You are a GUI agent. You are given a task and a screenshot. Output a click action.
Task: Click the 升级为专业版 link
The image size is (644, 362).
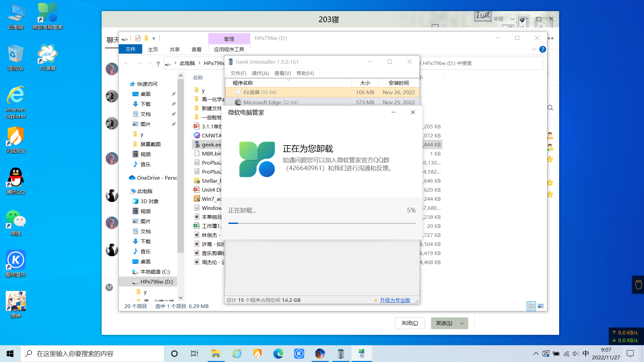pyautogui.click(x=395, y=300)
